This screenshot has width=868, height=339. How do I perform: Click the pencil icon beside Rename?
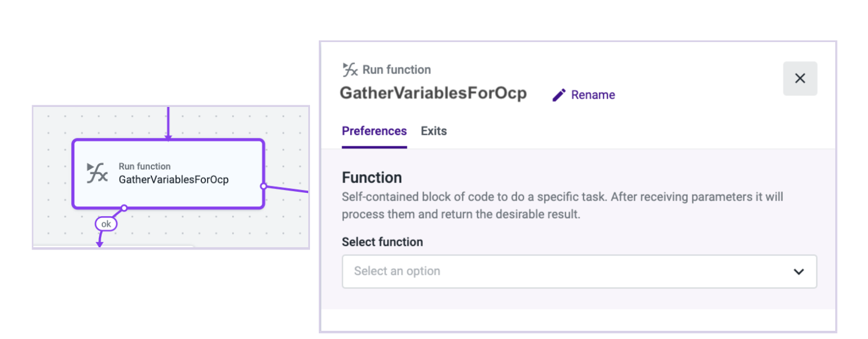coord(559,95)
